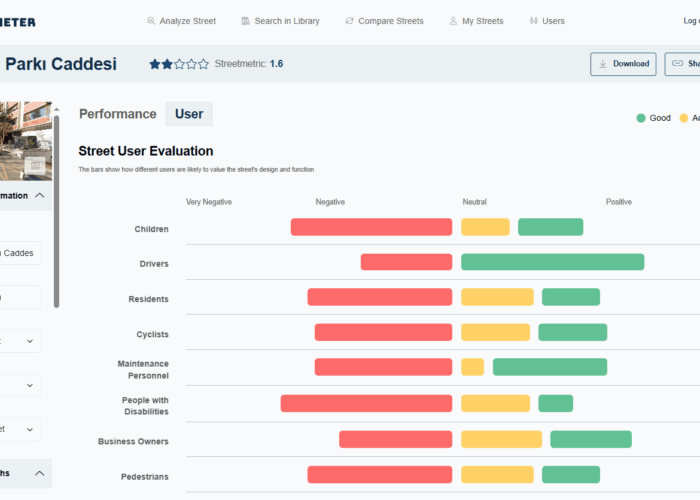
Task: Click the share link chain icon
Action: pos(677,64)
